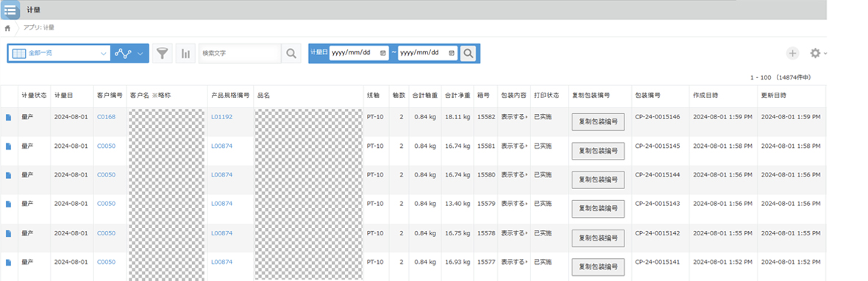868x281 pixels.
Task: Click 复制包装编号 button for CP-24-0015145
Action: 598,151
